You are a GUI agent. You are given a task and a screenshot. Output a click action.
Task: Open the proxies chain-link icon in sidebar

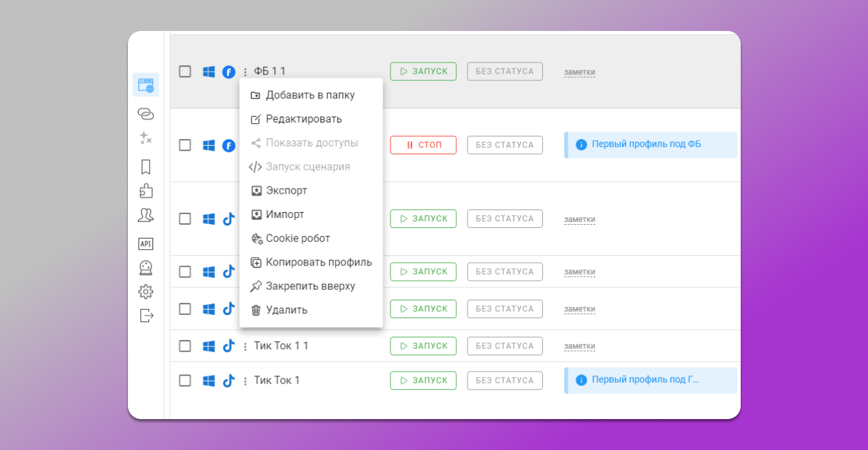pyautogui.click(x=146, y=114)
